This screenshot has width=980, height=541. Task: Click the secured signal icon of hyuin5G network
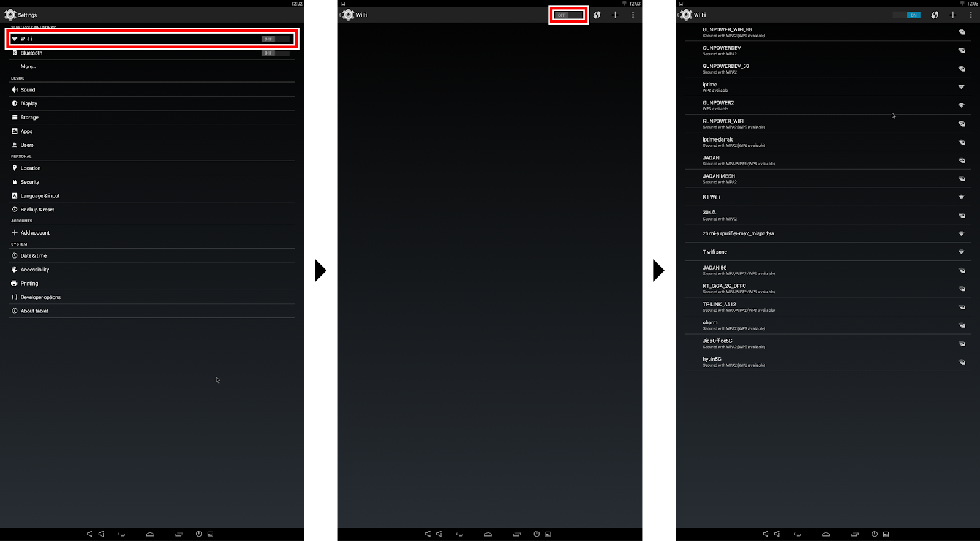pos(961,362)
